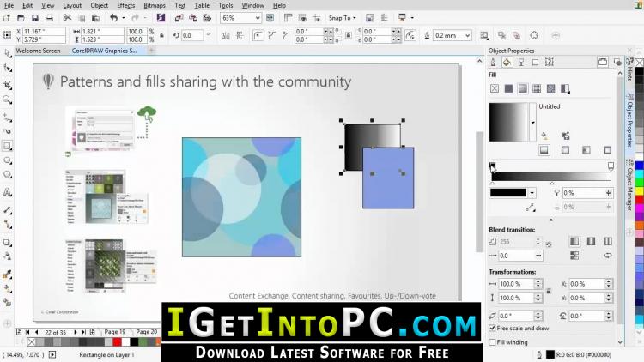Open the Bitmaps menu
The image size is (644, 362).
point(155,5)
